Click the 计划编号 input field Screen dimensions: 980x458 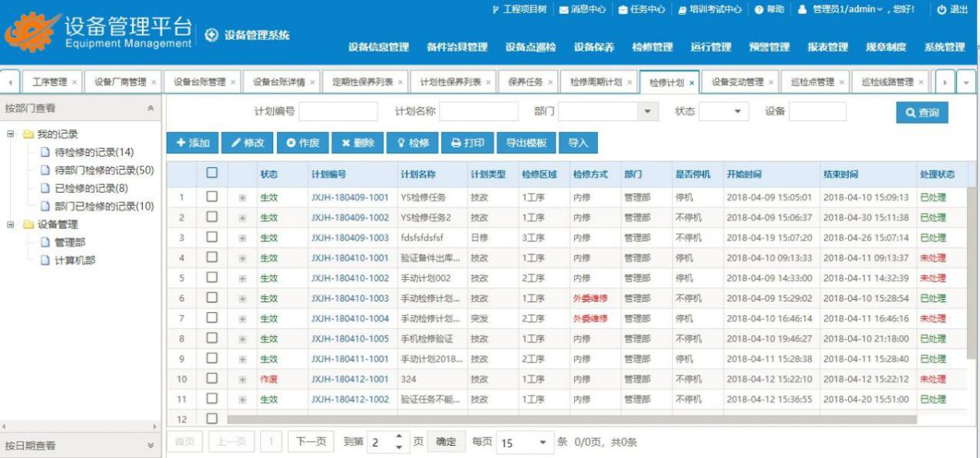(337, 113)
